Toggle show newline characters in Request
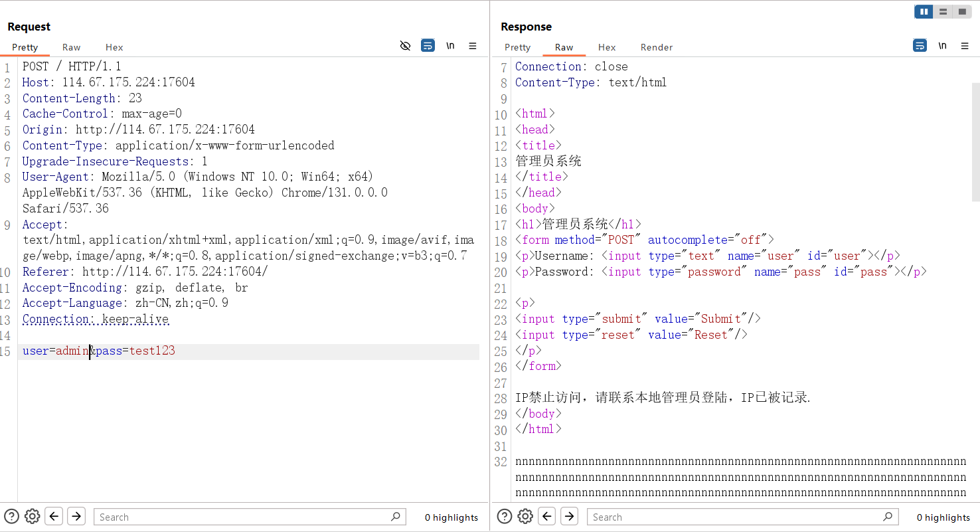The width and height of the screenshot is (980, 532). (x=450, y=46)
